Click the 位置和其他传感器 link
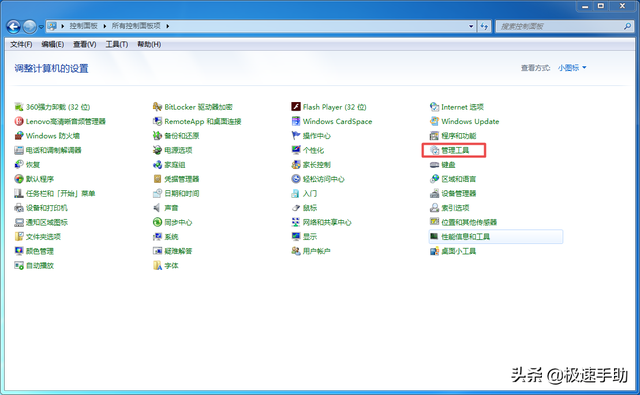The height and width of the screenshot is (395, 640). (x=469, y=222)
